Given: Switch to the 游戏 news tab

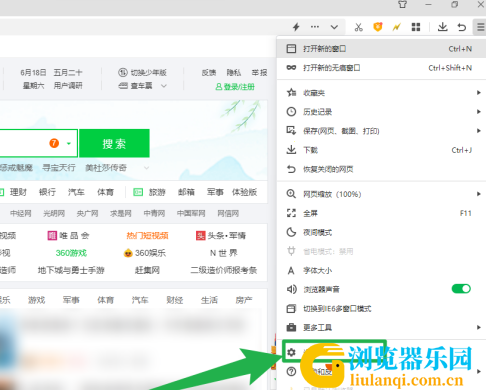Looking at the screenshot, I should click(x=36, y=300).
